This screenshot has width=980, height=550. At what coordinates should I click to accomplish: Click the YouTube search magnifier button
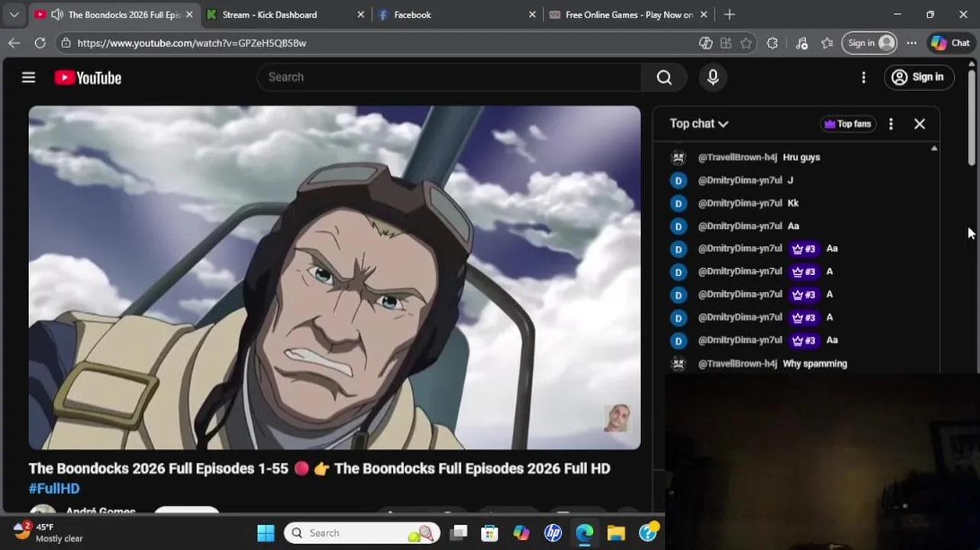[664, 77]
